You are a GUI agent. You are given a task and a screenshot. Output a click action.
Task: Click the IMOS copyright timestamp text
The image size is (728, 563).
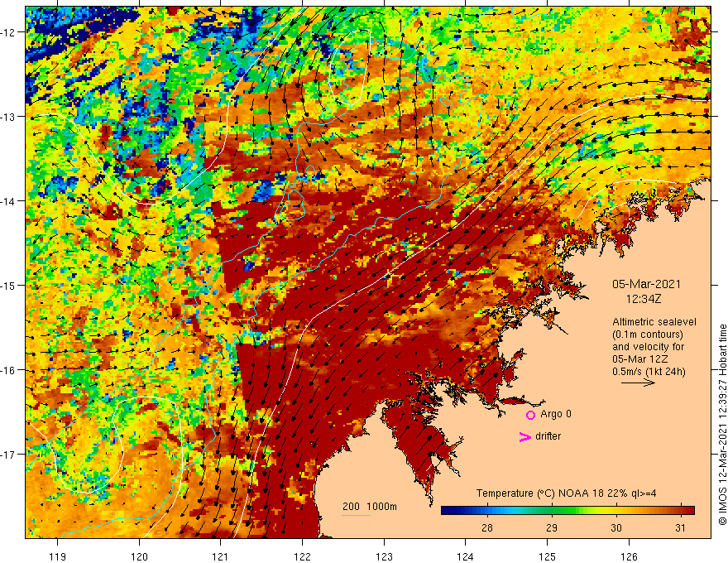(x=722, y=425)
